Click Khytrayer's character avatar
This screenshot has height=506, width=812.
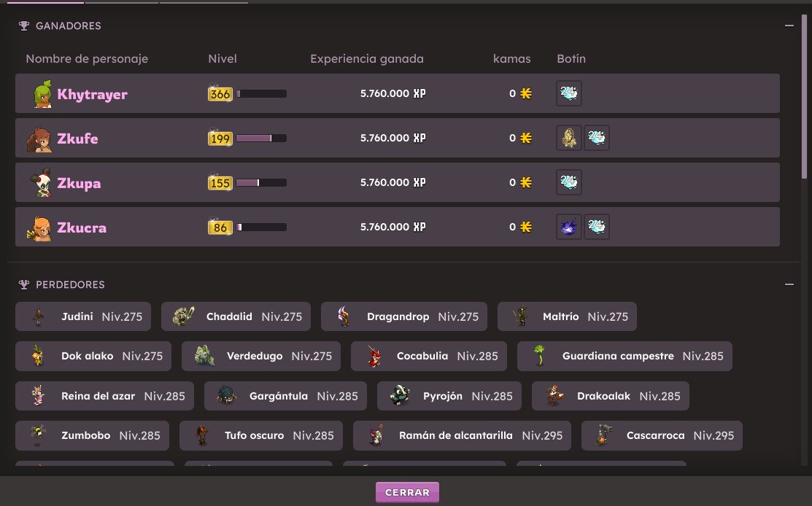(42, 93)
